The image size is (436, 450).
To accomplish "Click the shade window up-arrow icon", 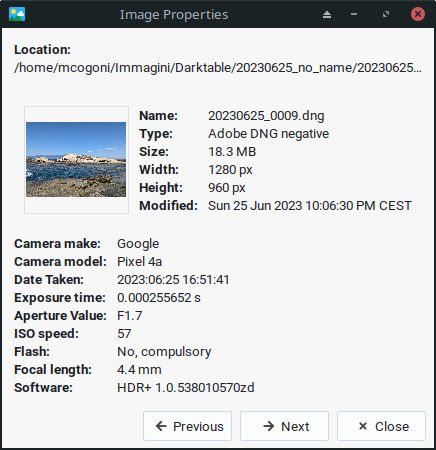I will click(x=327, y=14).
